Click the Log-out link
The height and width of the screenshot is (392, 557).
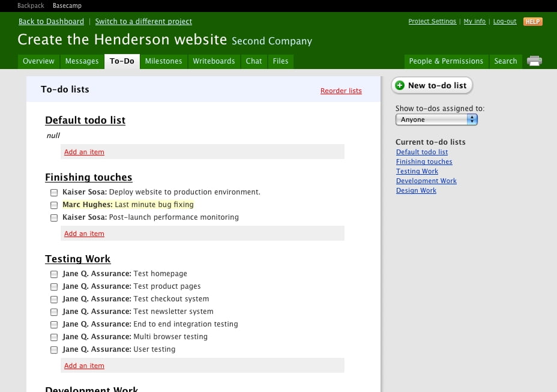click(x=505, y=22)
